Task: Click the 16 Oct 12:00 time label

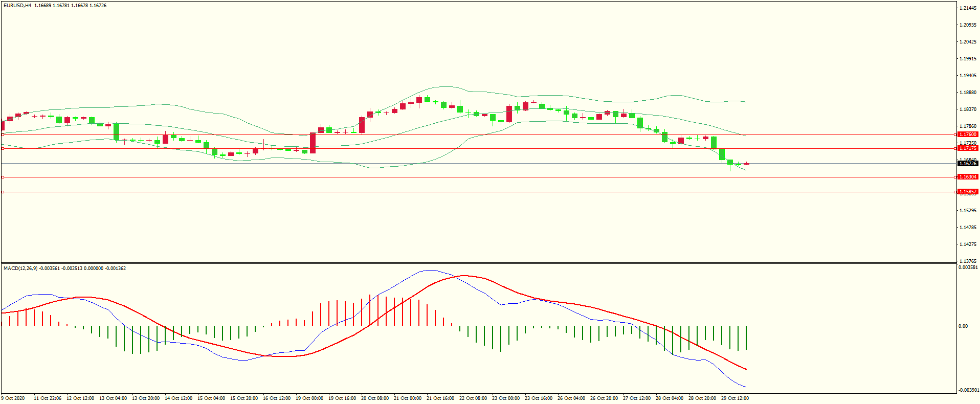Action: click(x=277, y=398)
